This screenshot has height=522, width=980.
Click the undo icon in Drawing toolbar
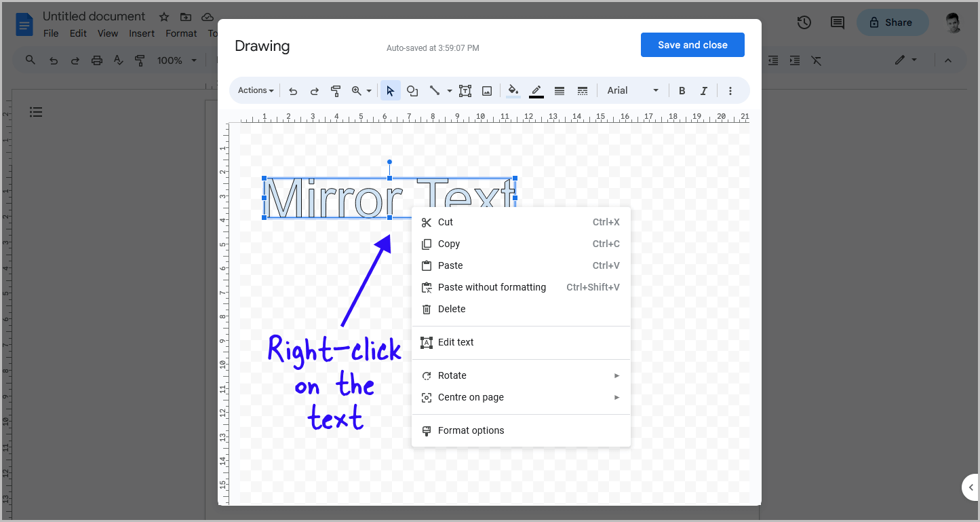coord(293,90)
